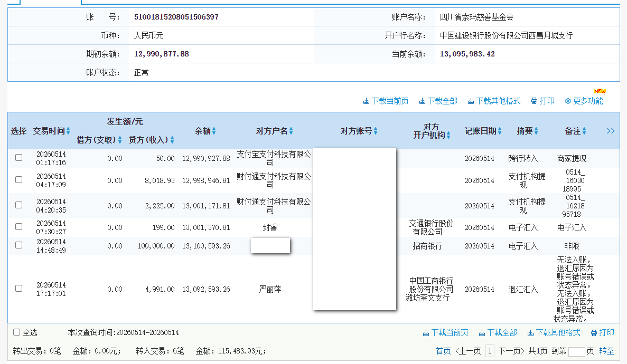Click the 100,000.00 credit amount

(156, 246)
